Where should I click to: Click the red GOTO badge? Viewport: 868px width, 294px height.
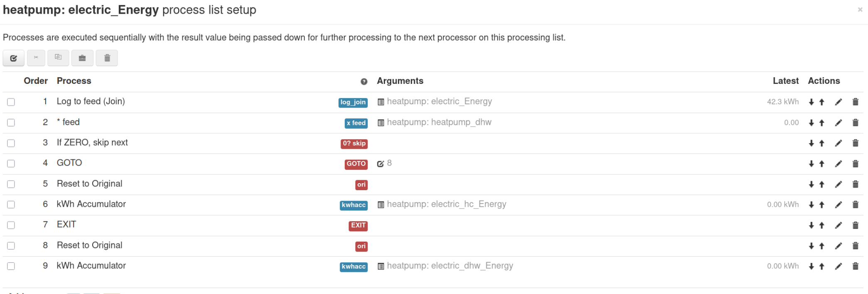[356, 164]
